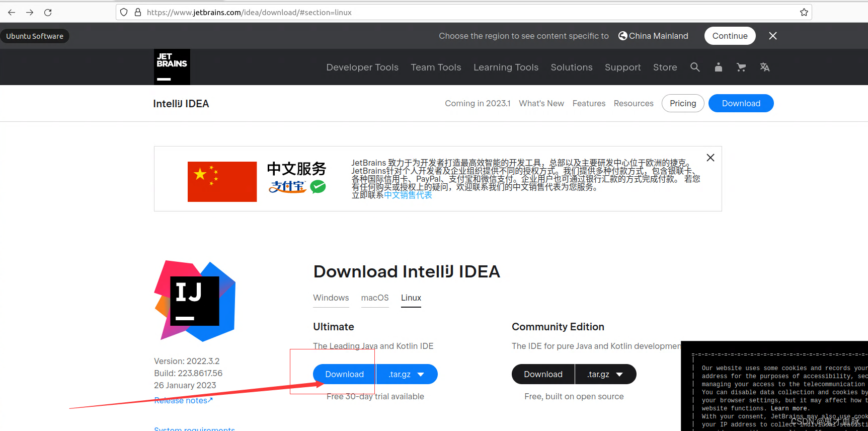Select the China Mainland region option

point(653,36)
